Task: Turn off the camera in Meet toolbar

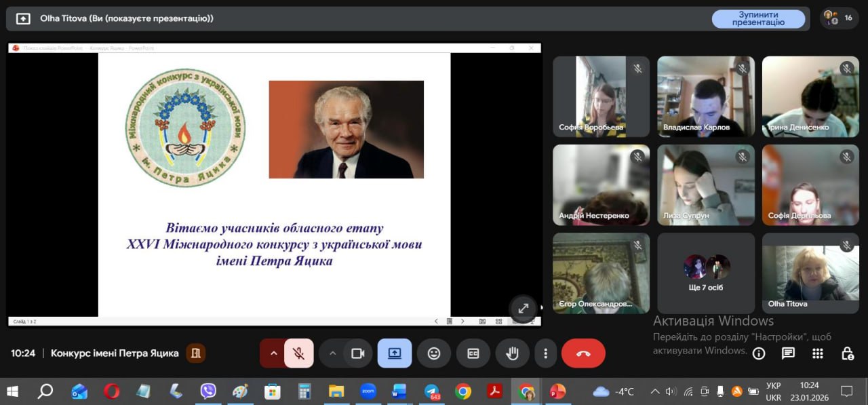Action: point(358,353)
